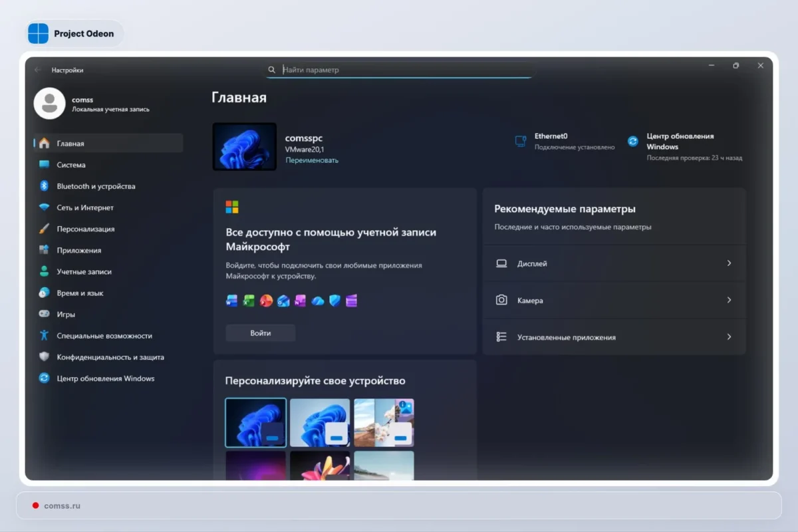Expand the Установленные приложения row chevron

729,337
